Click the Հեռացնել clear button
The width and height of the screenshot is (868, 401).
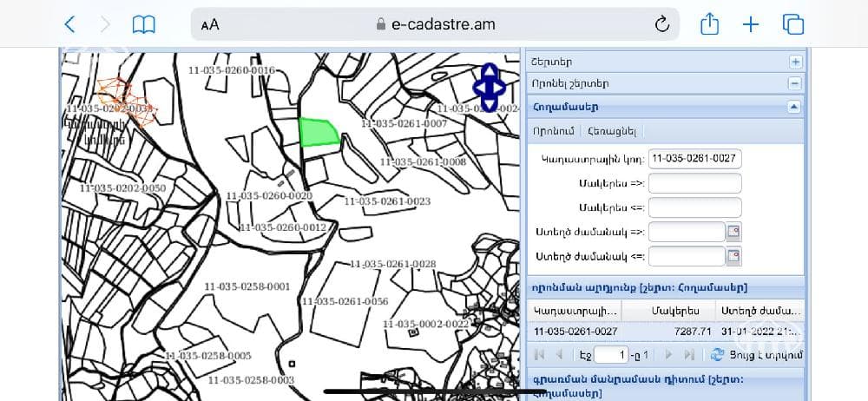[x=612, y=131]
